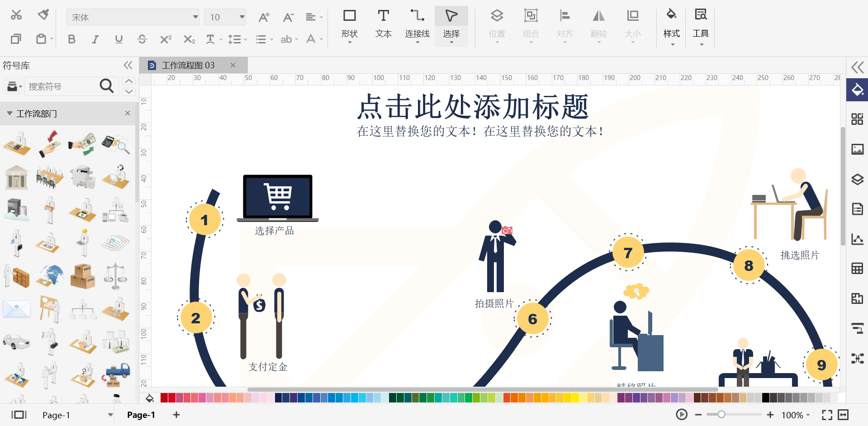The image size is (868, 426).
Task: Open the grid templates panel icon
Action: pos(857,119)
